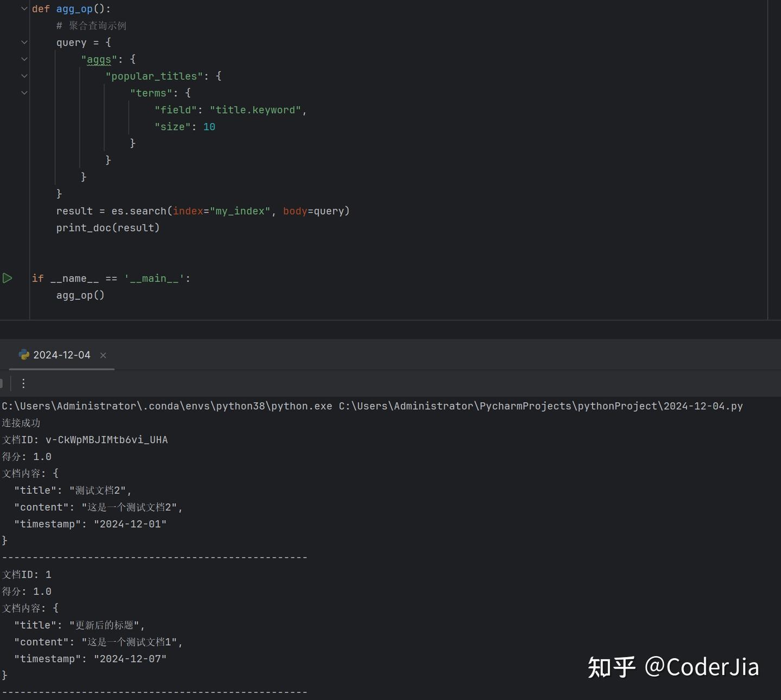Click the print_doc(result) line
Screen dimensions: 781x700
(x=107, y=228)
